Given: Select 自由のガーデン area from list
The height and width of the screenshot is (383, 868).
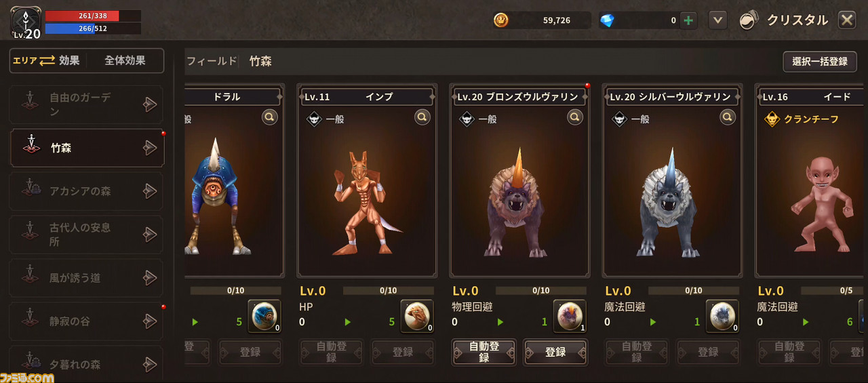Looking at the screenshot, I should 86,104.
